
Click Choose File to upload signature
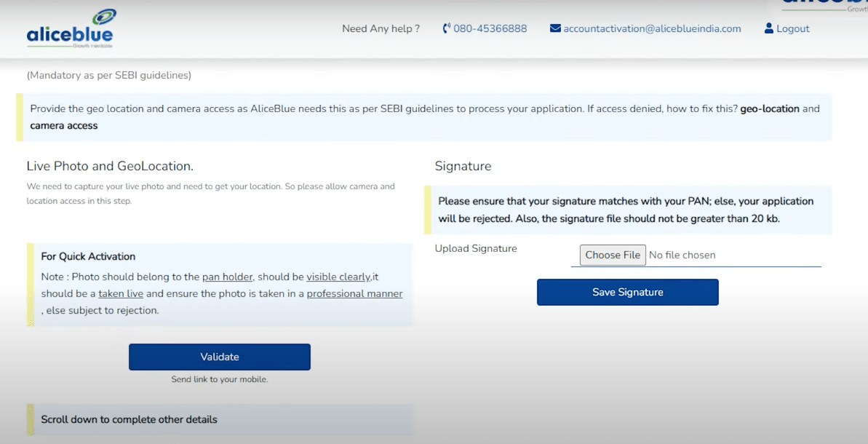click(613, 255)
